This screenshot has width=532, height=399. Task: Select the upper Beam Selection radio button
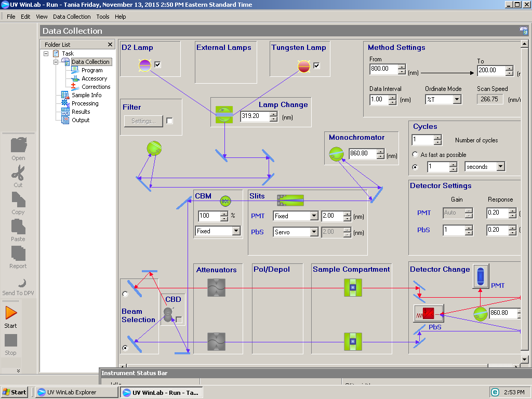pyautogui.click(x=125, y=294)
